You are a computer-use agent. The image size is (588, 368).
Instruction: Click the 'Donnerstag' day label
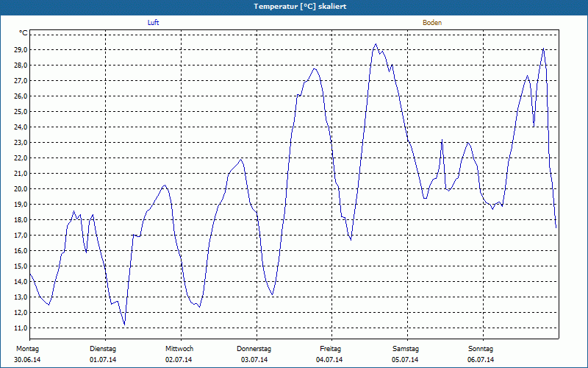[x=254, y=349]
